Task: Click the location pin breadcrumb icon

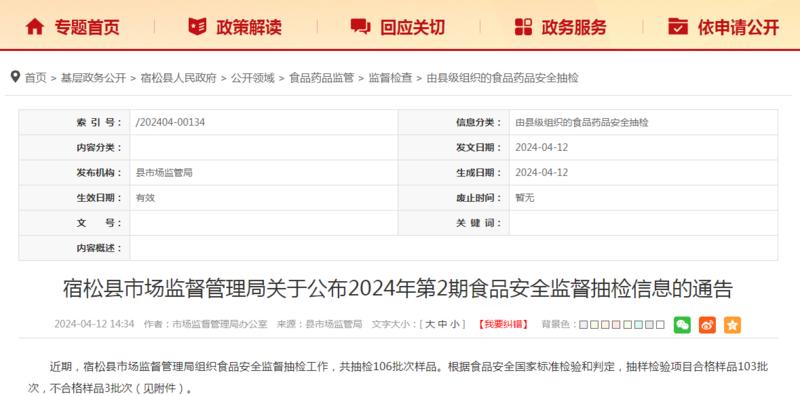Action: coord(15,77)
